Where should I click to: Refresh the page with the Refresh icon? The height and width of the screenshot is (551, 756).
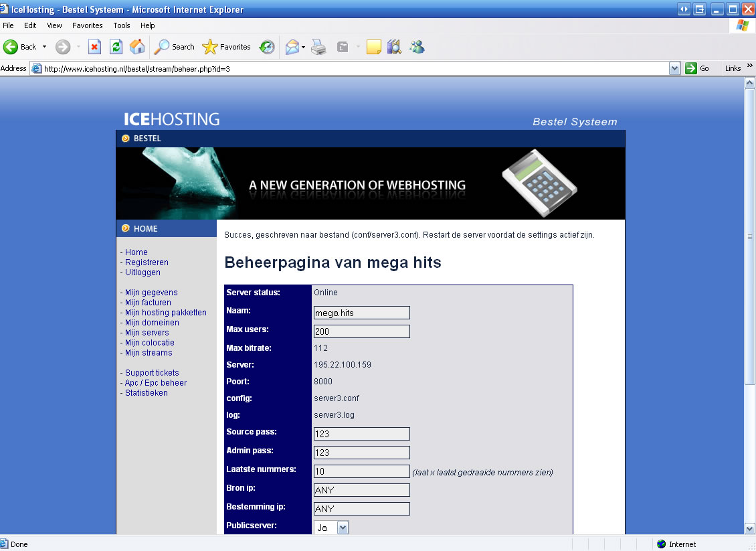116,47
